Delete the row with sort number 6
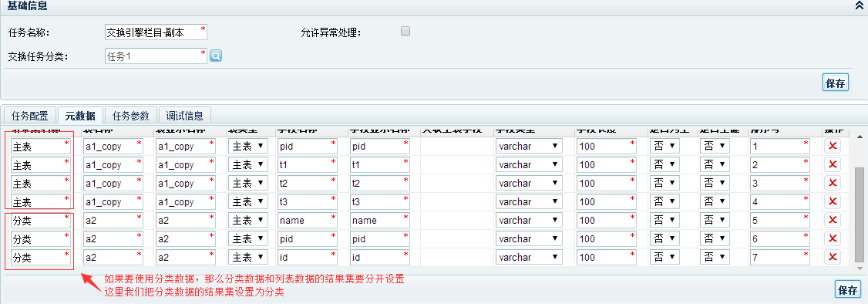The image size is (868, 304). tap(832, 238)
